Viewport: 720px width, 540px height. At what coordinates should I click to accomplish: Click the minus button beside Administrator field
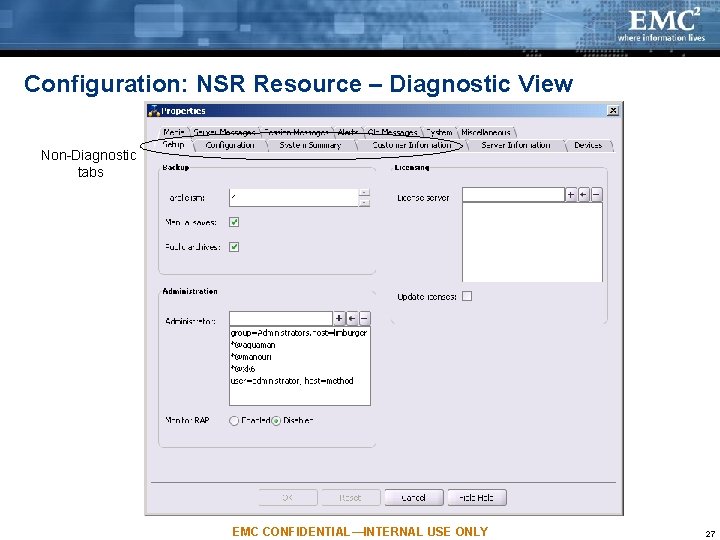[x=365, y=318]
